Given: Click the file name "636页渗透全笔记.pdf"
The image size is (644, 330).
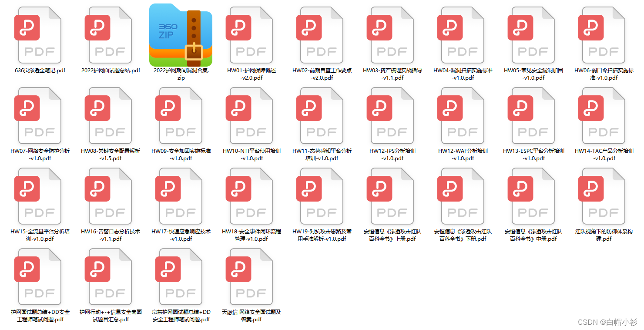Looking at the screenshot, I should (40, 71).
